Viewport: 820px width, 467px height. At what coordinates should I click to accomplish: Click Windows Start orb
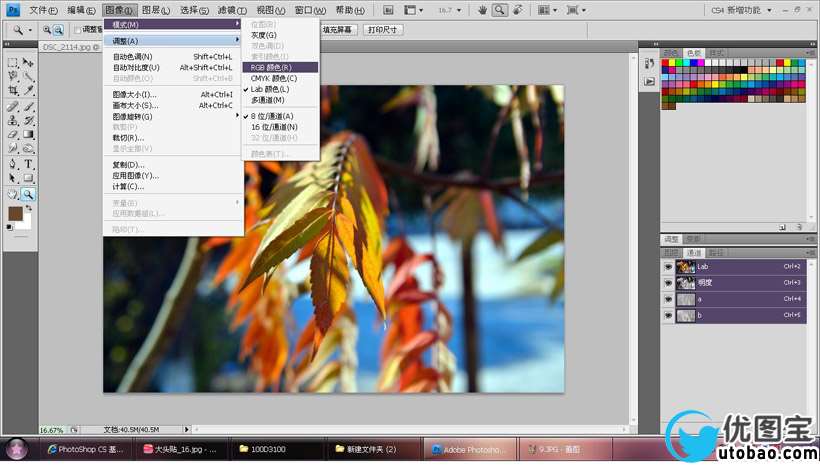click(17, 449)
